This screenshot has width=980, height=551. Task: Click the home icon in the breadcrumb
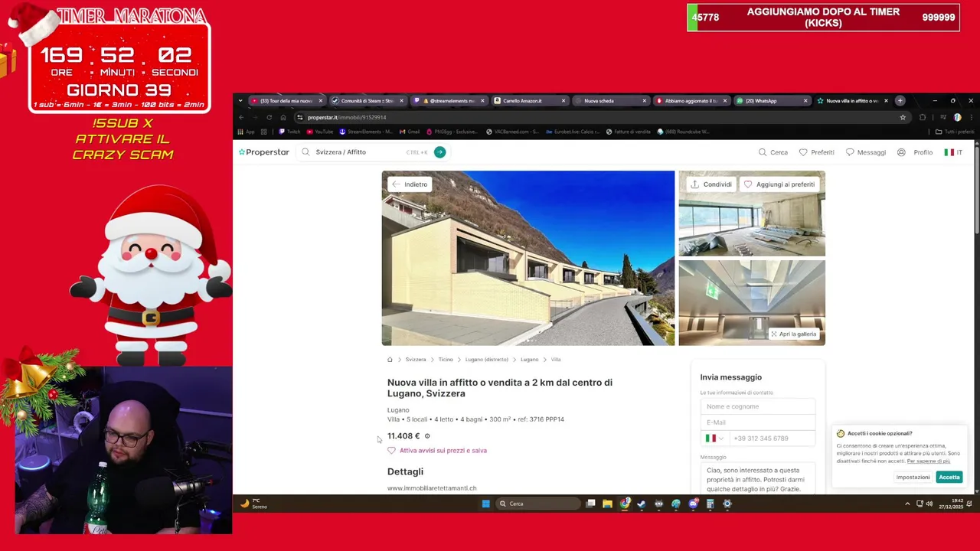(390, 360)
